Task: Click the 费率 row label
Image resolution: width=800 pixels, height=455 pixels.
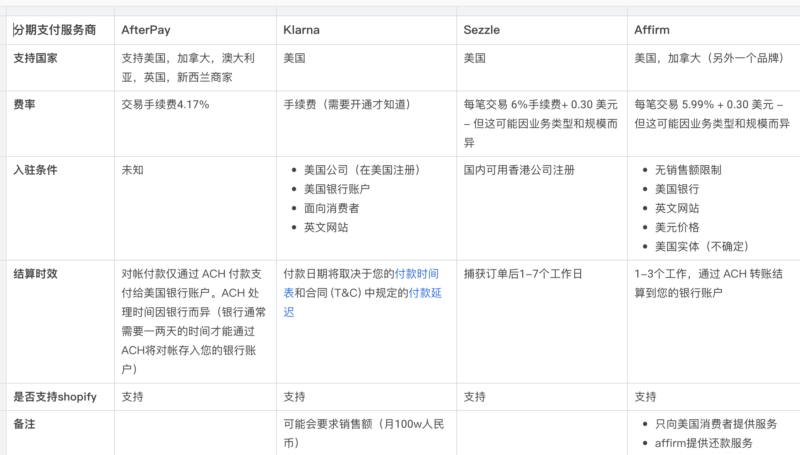Action: click(x=24, y=105)
